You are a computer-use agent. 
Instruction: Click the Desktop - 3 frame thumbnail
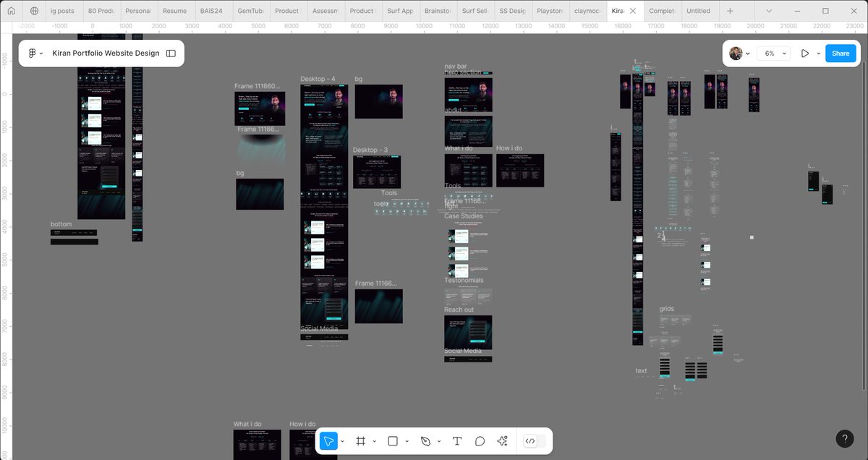click(377, 171)
